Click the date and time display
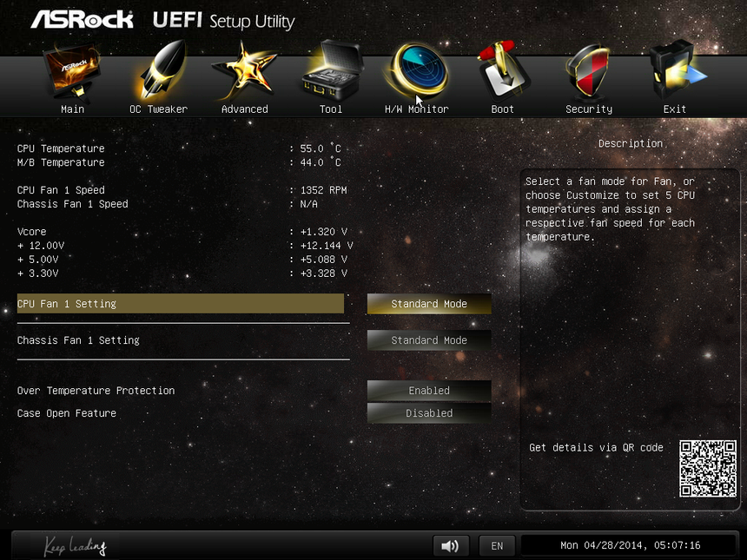 point(629,545)
